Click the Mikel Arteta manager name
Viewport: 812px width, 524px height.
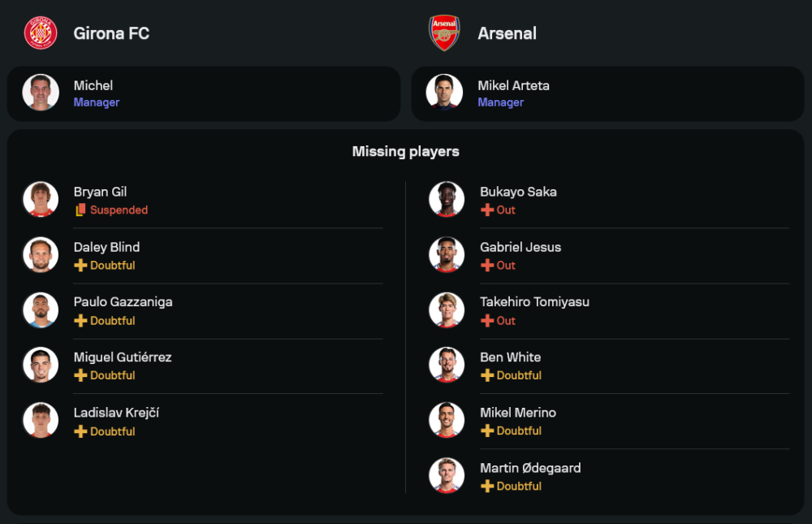(513, 85)
